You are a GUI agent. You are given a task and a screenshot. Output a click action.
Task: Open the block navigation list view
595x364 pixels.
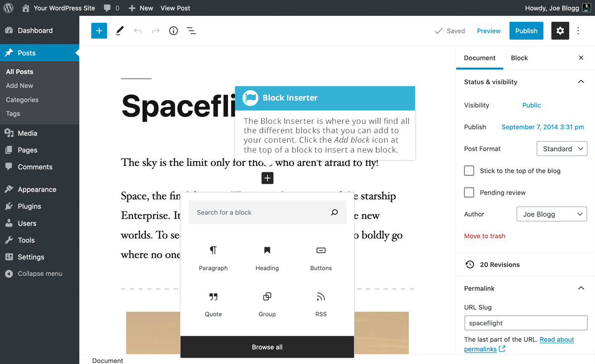[x=191, y=31]
